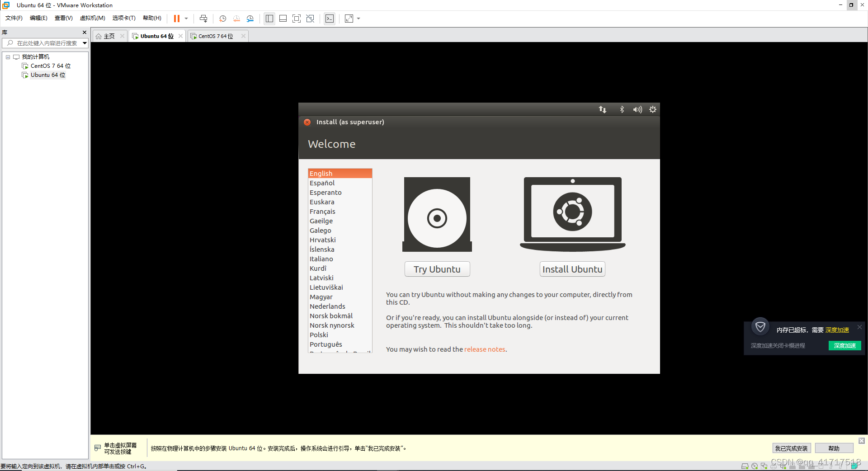Open the 选项卡(T) menu
Image resolution: width=868 pixels, height=471 pixels.
(124, 18)
